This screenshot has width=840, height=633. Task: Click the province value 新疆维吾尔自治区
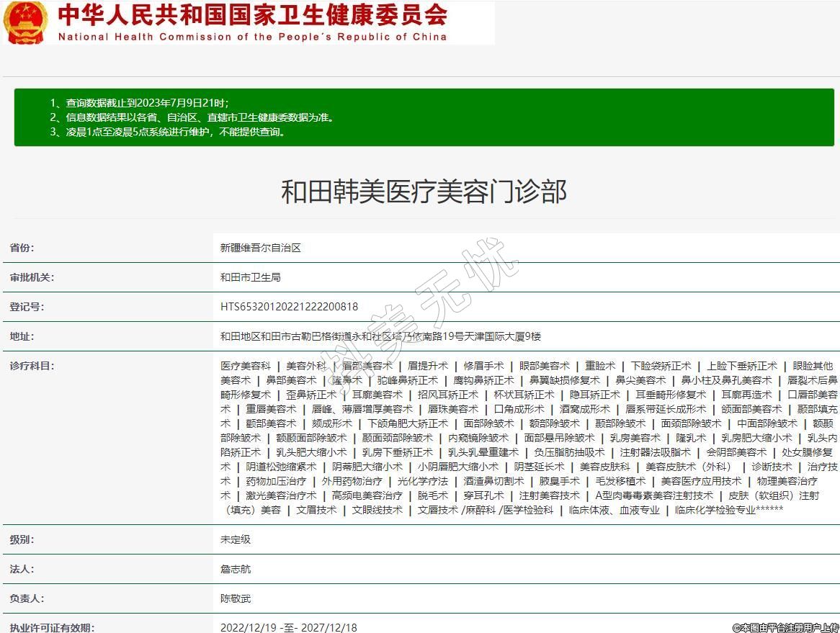point(260,248)
